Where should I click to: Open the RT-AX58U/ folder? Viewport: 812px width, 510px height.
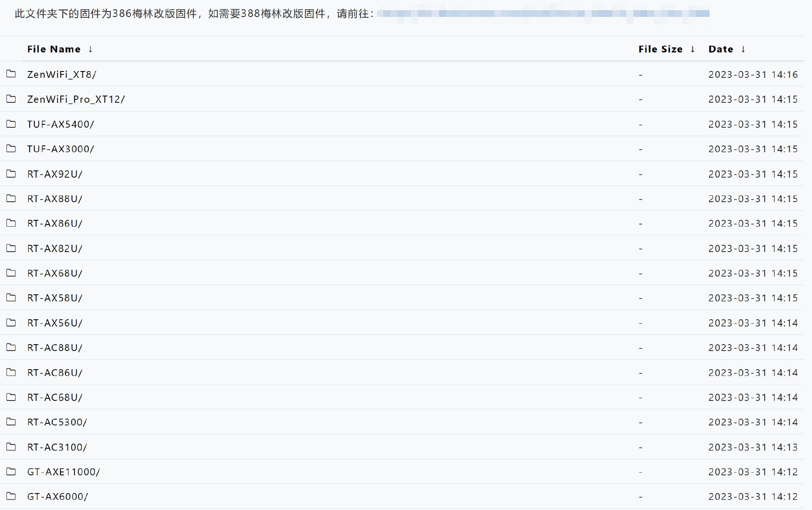(55, 298)
